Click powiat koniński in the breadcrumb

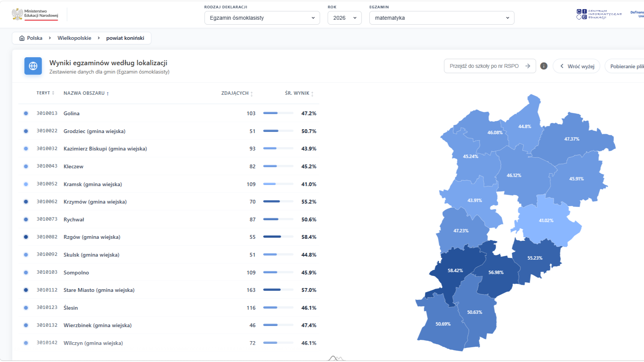tap(125, 38)
